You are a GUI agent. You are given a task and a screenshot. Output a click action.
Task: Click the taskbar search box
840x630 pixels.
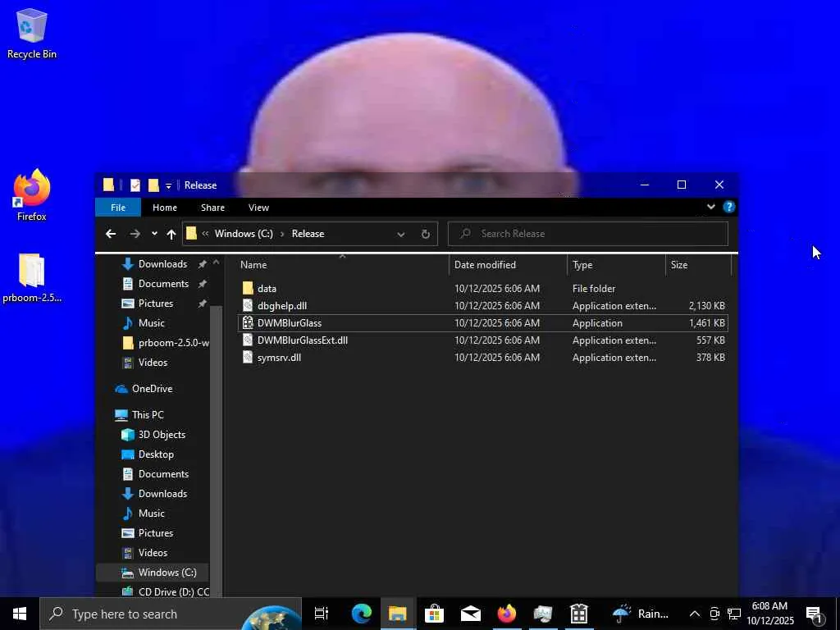(171, 614)
